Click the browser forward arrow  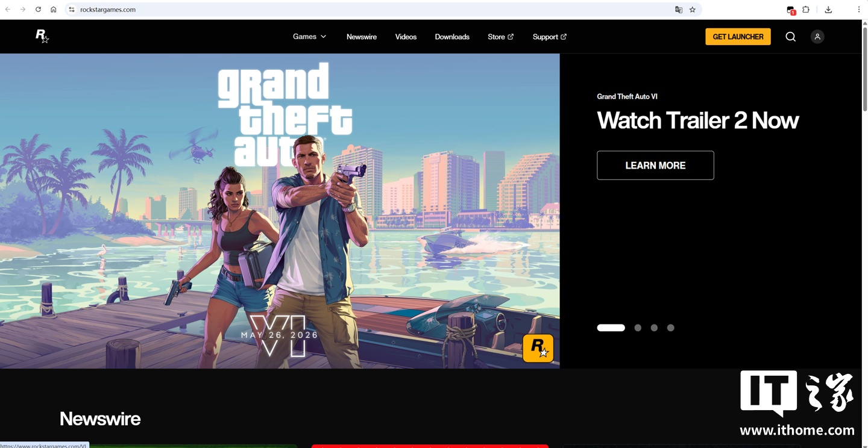[x=23, y=10]
